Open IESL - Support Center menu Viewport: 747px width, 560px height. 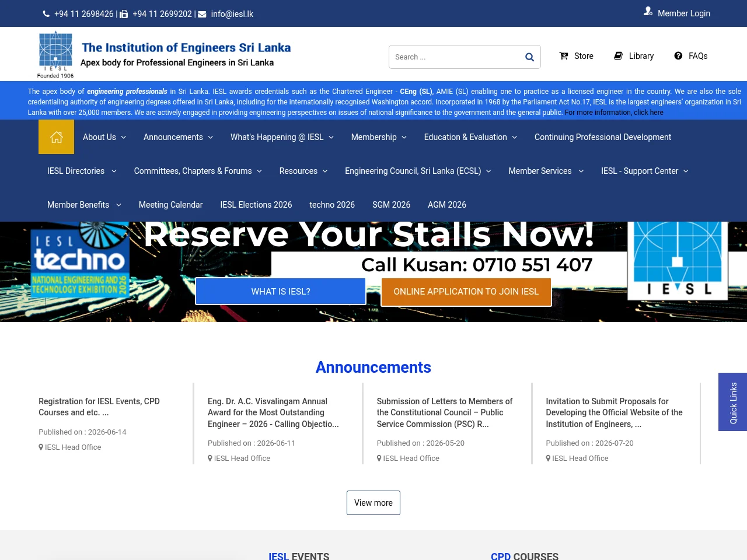click(x=645, y=171)
